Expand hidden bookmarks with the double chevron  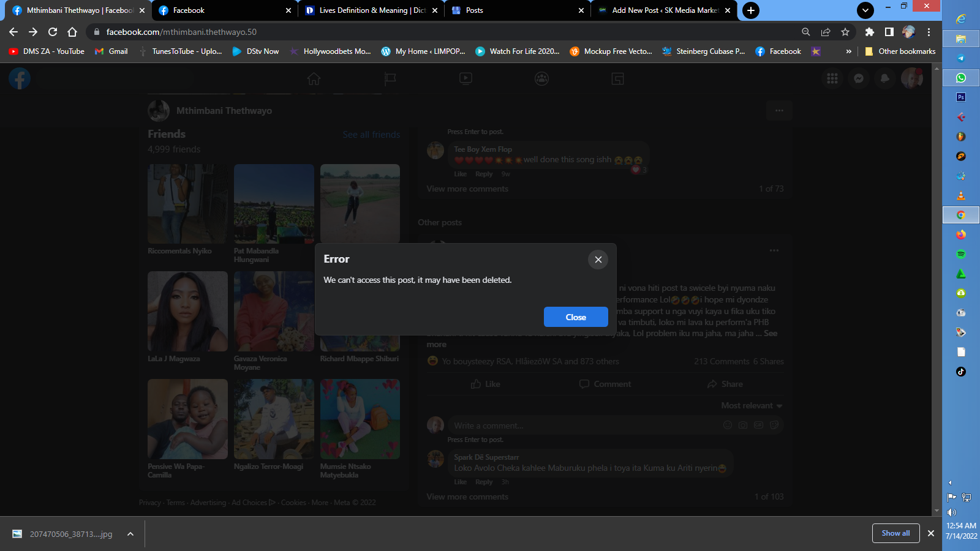point(848,51)
